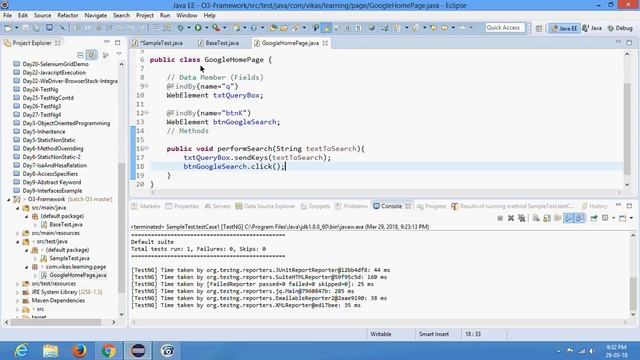Open the Open Perspective icon

pos(539,28)
